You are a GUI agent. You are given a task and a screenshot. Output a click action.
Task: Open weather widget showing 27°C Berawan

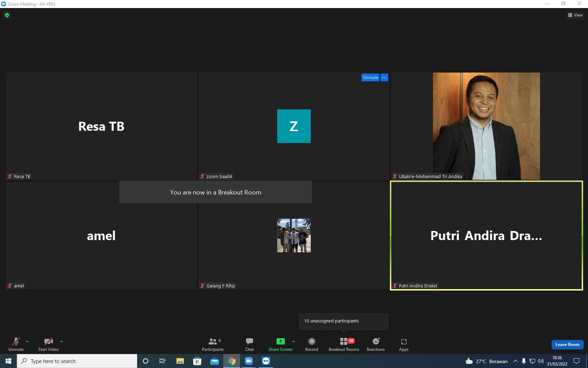[x=486, y=361]
